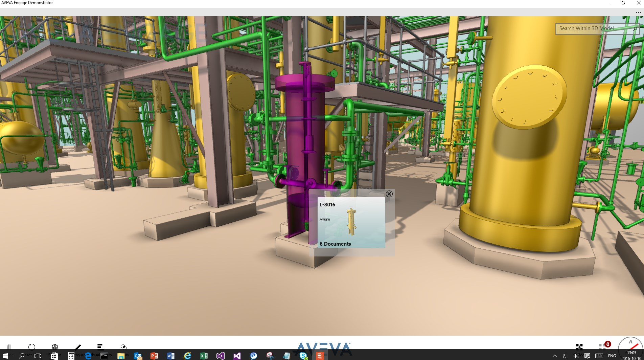Click the L-8016 tag title
This screenshot has width=644, height=360.
pyautogui.click(x=327, y=204)
